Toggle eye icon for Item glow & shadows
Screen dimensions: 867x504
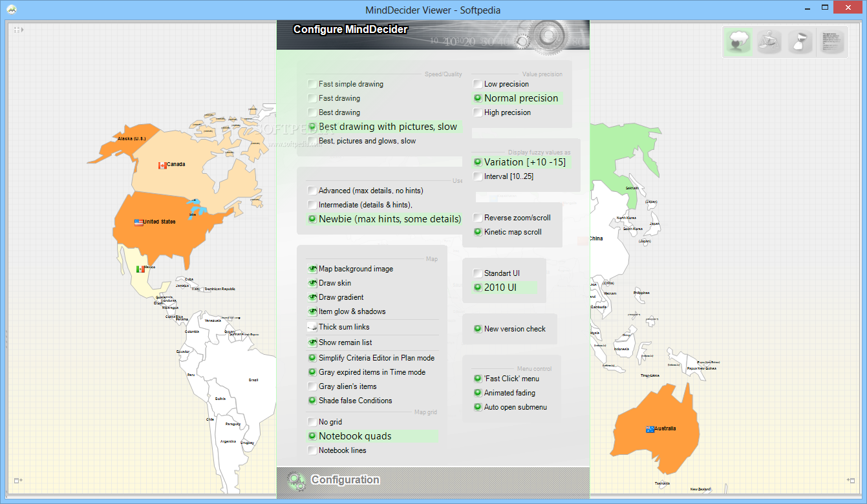tap(312, 311)
